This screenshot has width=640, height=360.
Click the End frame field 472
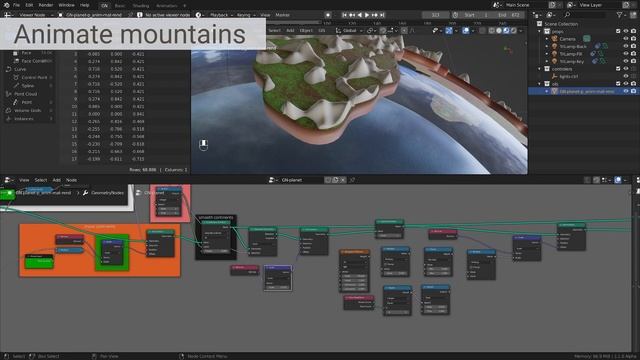(508, 15)
